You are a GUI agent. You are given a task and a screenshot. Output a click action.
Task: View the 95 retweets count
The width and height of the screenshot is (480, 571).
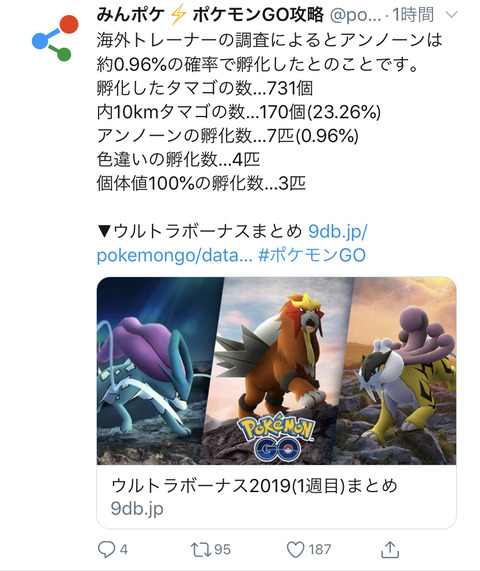223,550
